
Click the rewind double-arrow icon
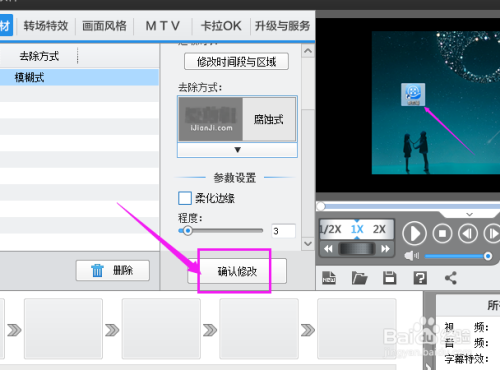328,249
